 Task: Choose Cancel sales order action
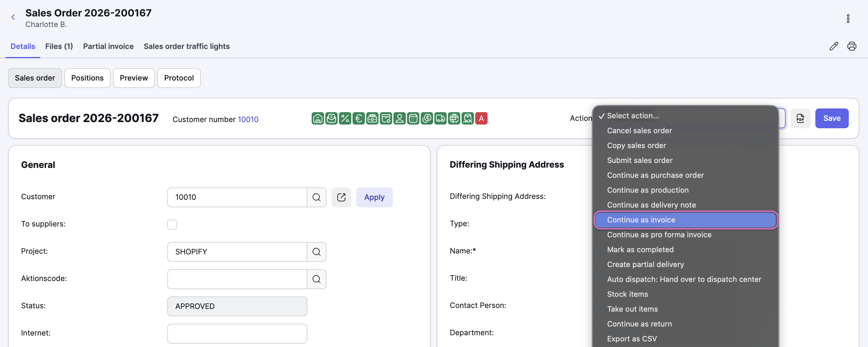pos(685,131)
